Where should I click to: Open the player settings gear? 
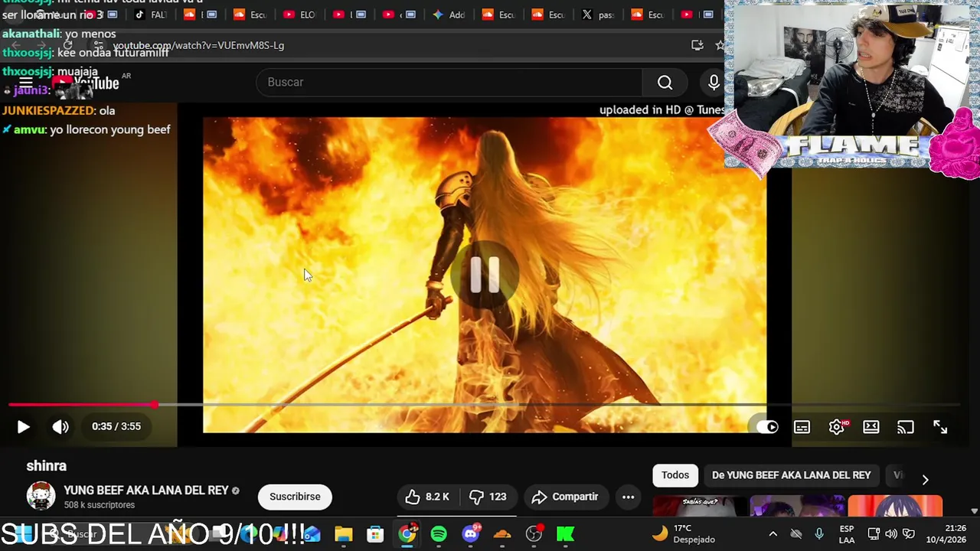click(837, 427)
